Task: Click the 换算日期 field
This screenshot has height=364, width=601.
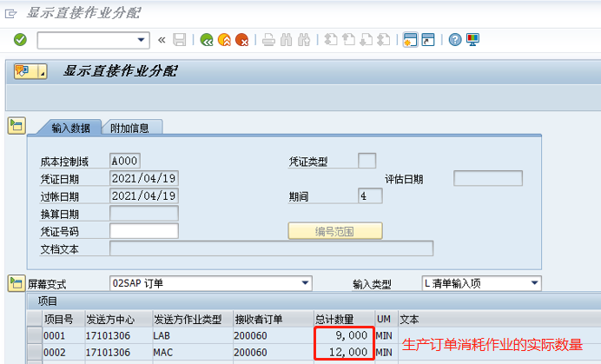Action: 144,213
